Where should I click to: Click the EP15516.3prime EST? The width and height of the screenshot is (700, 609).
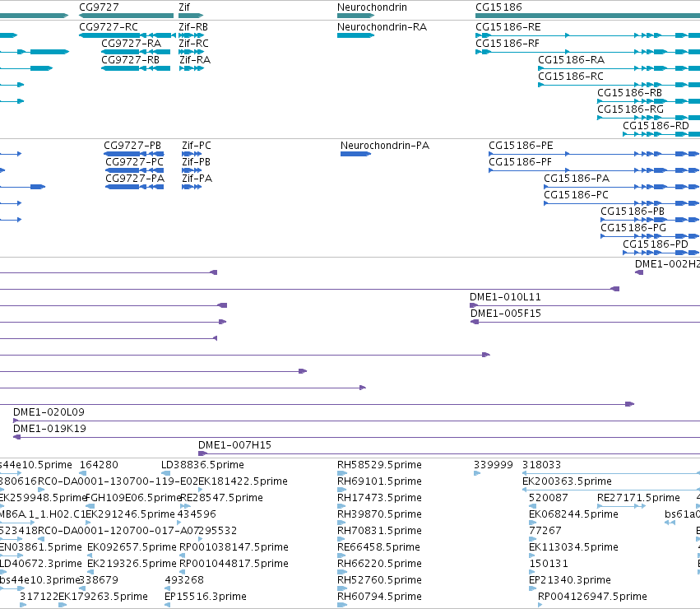pos(206,597)
